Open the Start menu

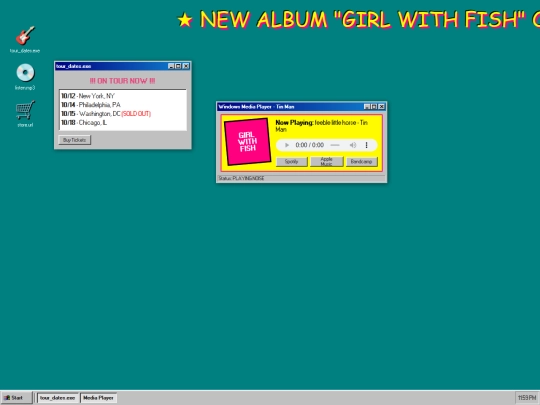[x=17, y=398]
